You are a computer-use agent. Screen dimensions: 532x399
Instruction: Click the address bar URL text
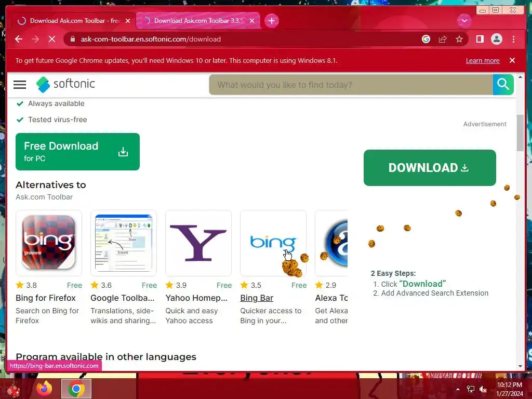coord(151,39)
